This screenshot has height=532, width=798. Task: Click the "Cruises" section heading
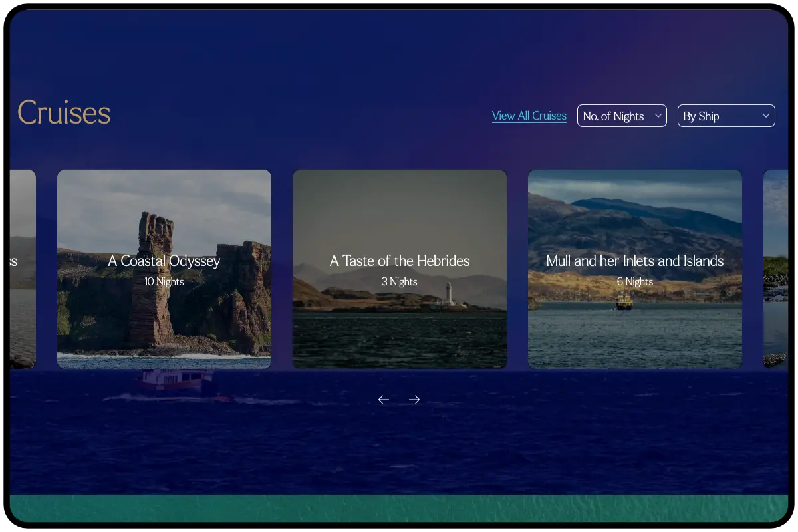tap(63, 113)
